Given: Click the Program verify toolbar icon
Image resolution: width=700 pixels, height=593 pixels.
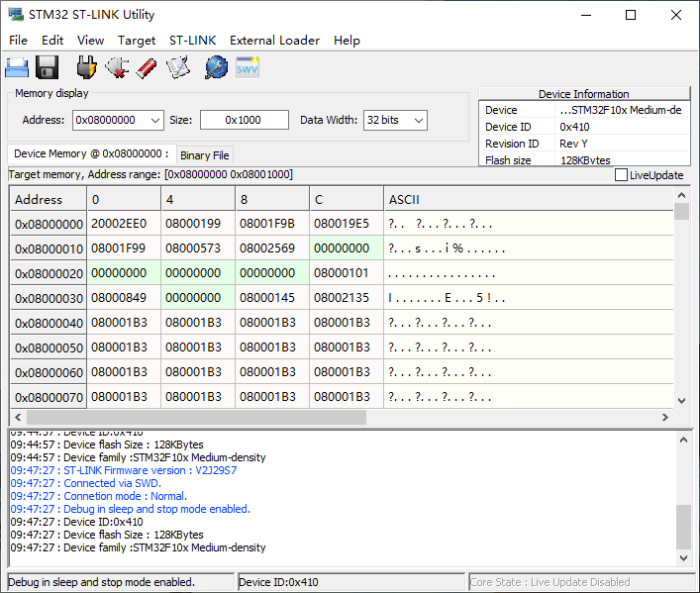Looking at the screenshot, I should [x=177, y=68].
